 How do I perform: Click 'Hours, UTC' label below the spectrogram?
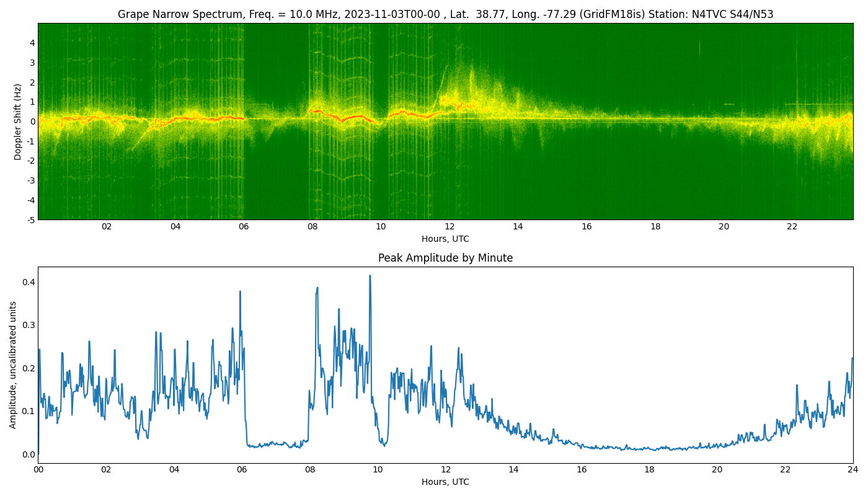tap(445, 239)
